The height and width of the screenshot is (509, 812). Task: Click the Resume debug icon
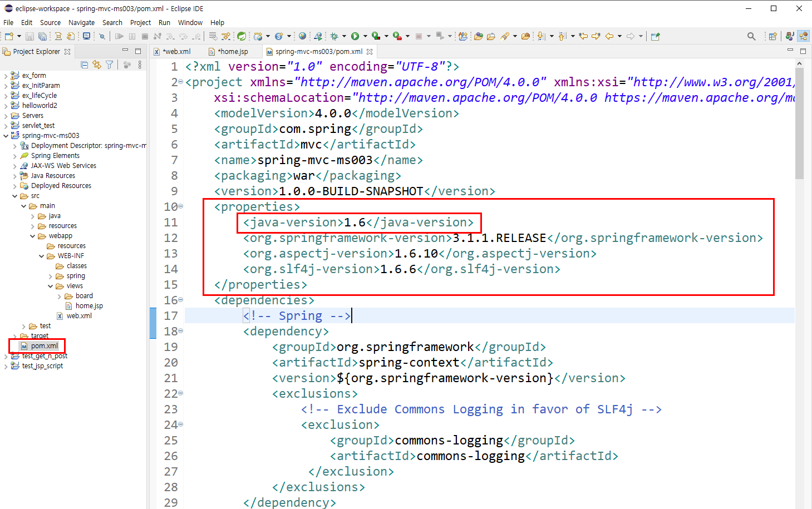(119, 36)
